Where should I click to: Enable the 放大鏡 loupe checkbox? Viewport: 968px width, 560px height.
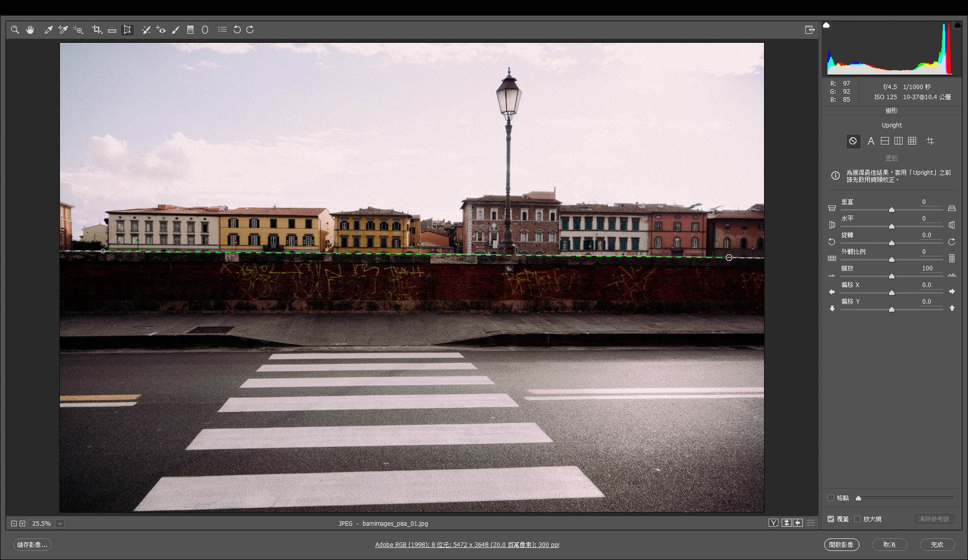point(857,519)
